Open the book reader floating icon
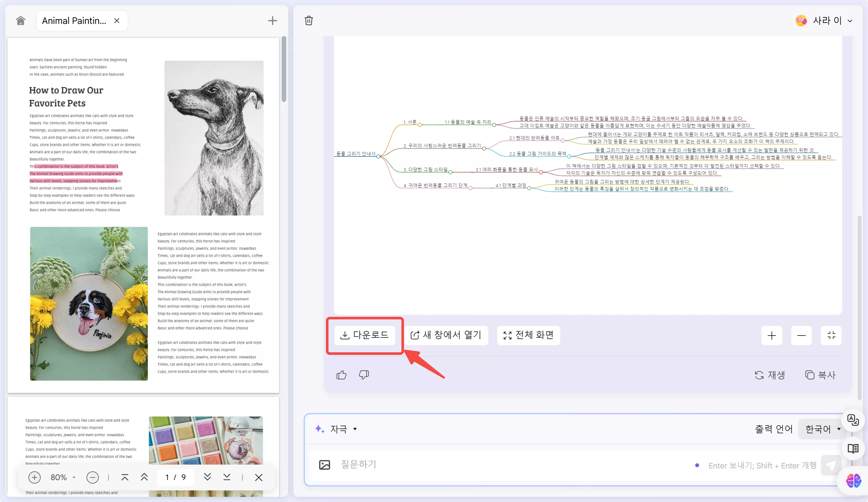 coord(853,449)
